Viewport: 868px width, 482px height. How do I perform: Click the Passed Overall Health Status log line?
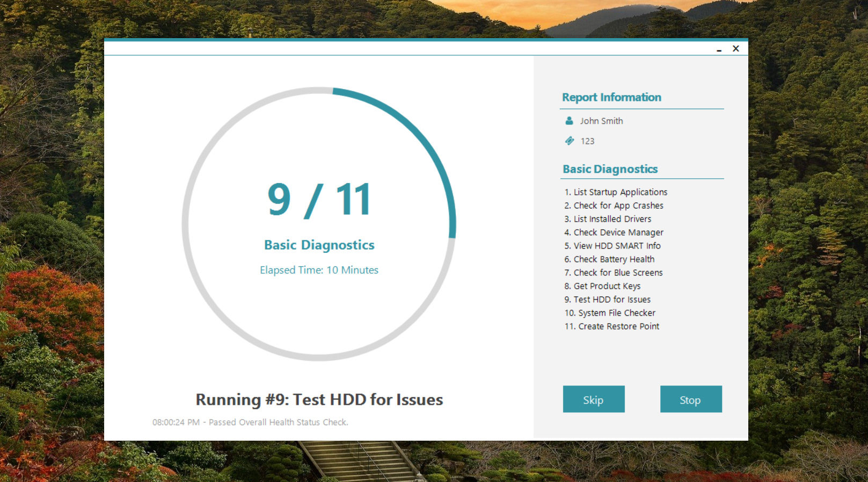coord(250,422)
